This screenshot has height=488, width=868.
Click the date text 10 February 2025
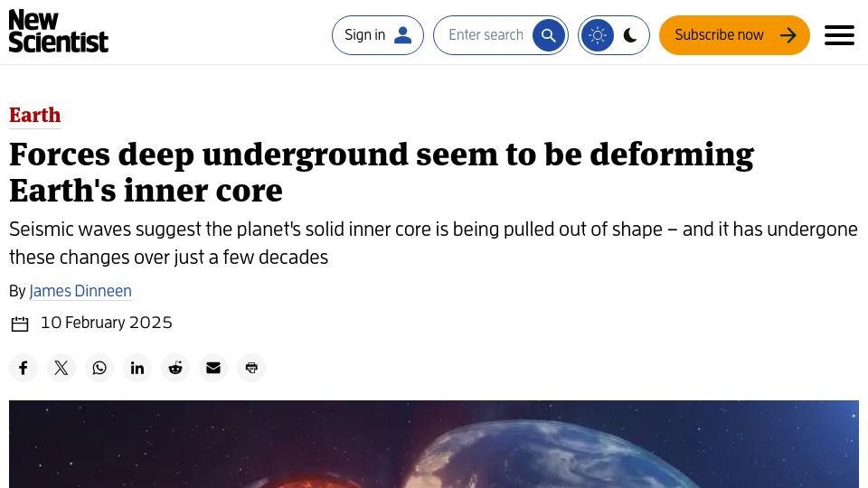(107, 323)
